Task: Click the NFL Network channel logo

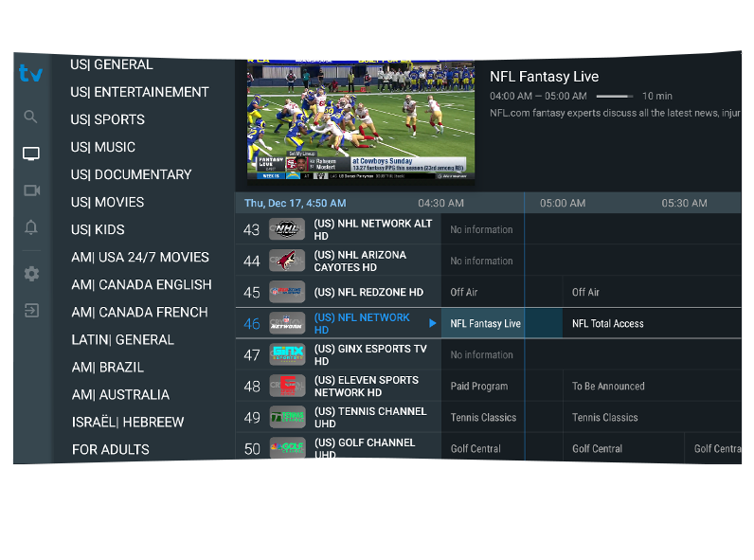Action: [x=287, y=323]
